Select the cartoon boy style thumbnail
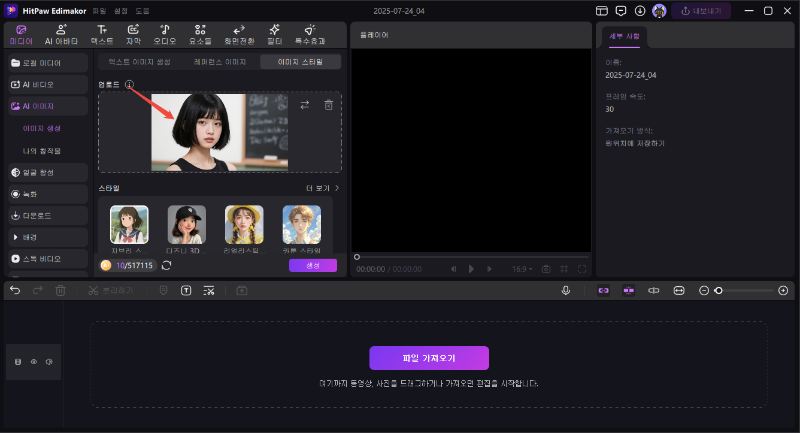This screenshot has width=800, height=433. 302,224
